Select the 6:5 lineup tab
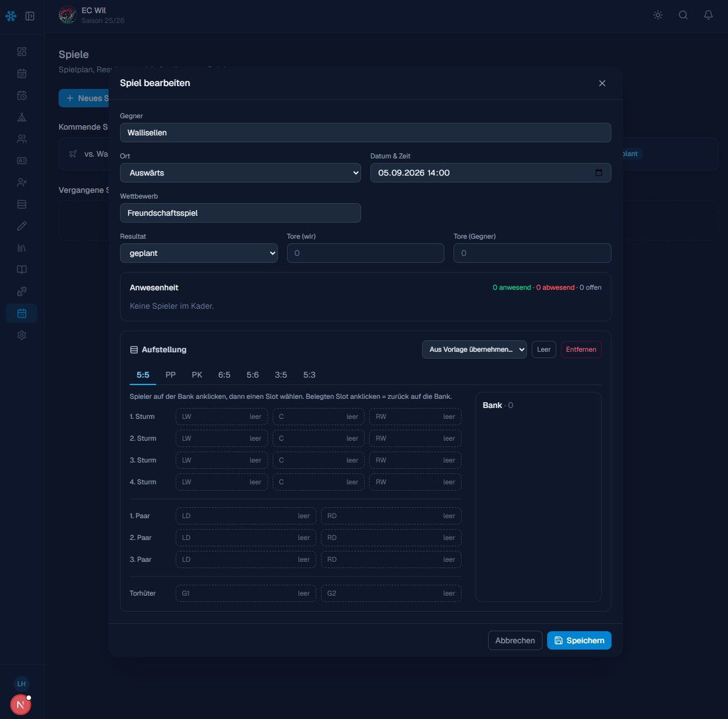 pos(224,375)
